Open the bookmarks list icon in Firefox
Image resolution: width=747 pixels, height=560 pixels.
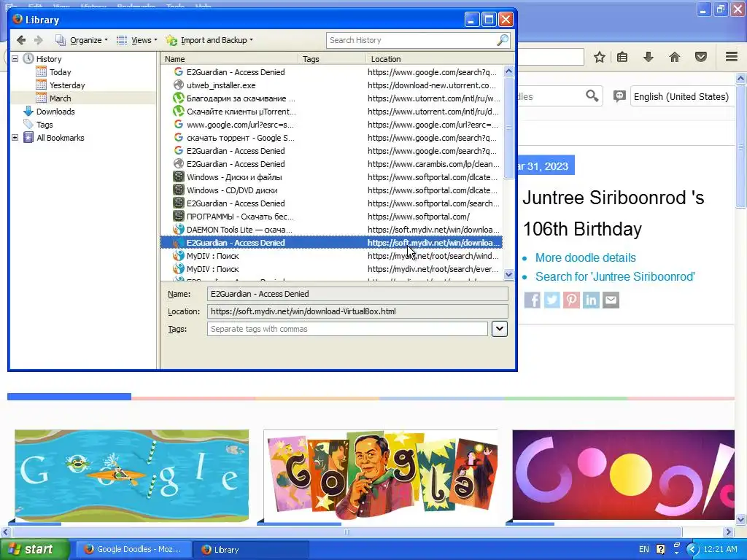click(x=622, y=57)
